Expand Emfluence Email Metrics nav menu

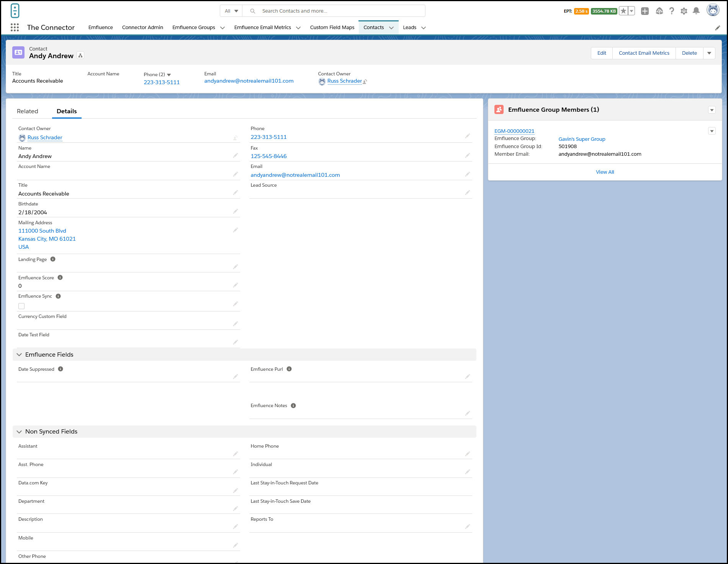coord(298,28)
